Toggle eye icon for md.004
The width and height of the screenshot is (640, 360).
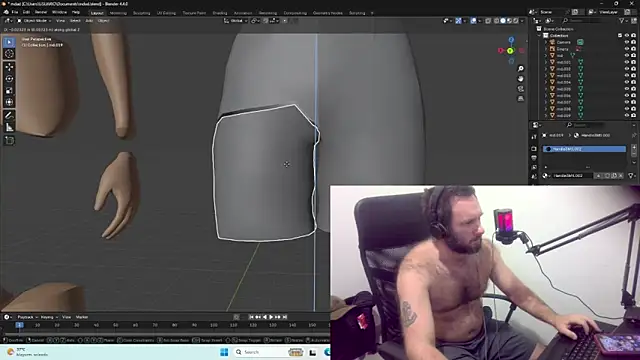coord(627,82)
